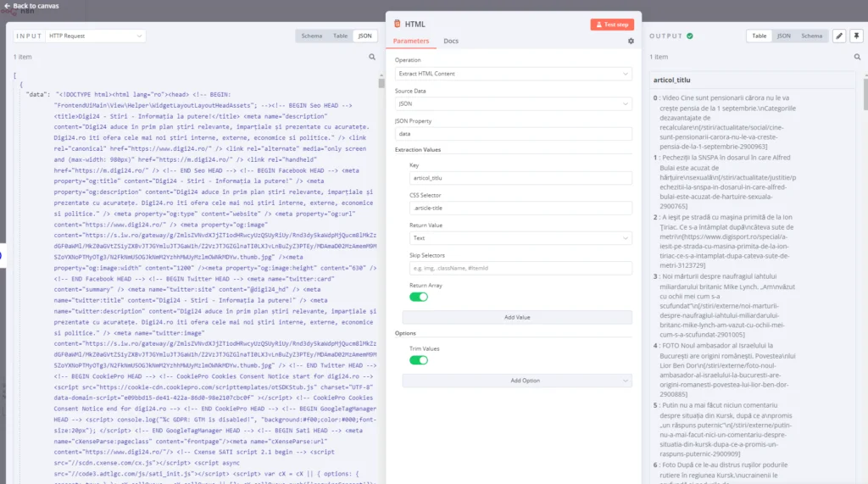Switch output view to JSON
This screenshot has height=484, width=868.
(784, 36)
